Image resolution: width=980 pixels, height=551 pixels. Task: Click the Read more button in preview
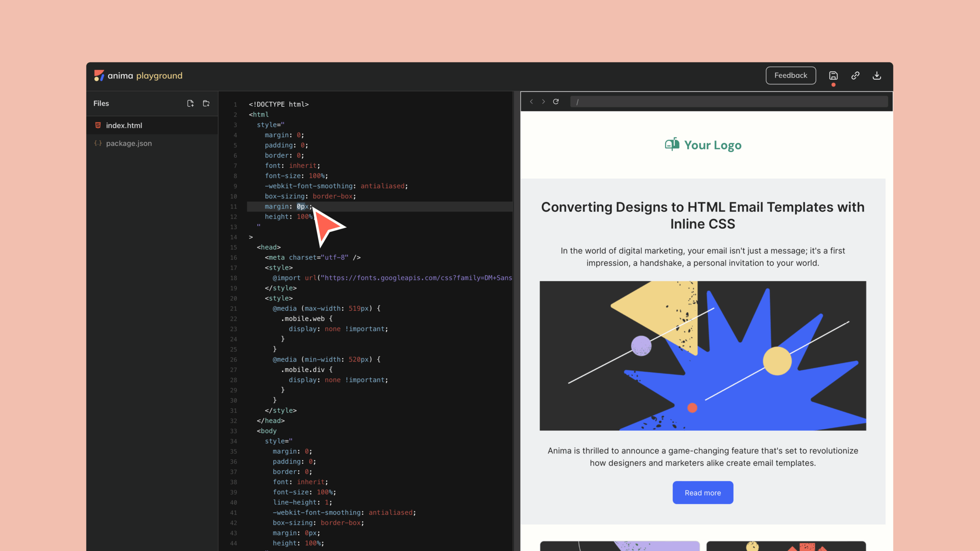[703, 492]
